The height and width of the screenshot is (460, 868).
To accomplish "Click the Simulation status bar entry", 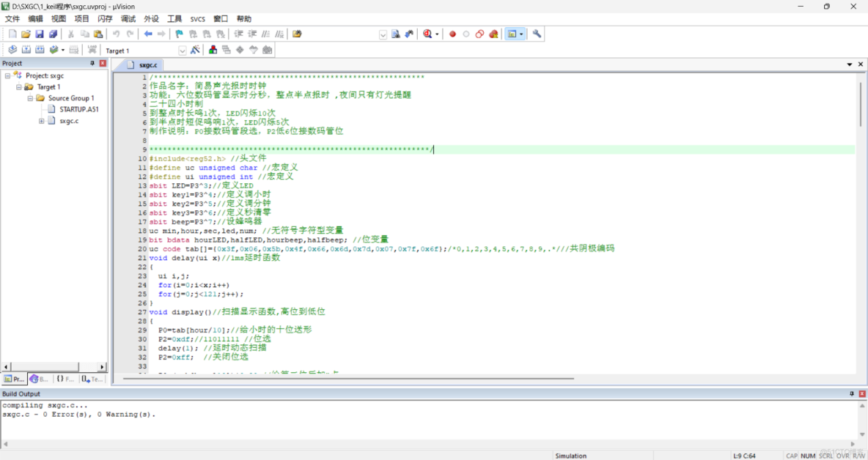I will click(571, 456).
